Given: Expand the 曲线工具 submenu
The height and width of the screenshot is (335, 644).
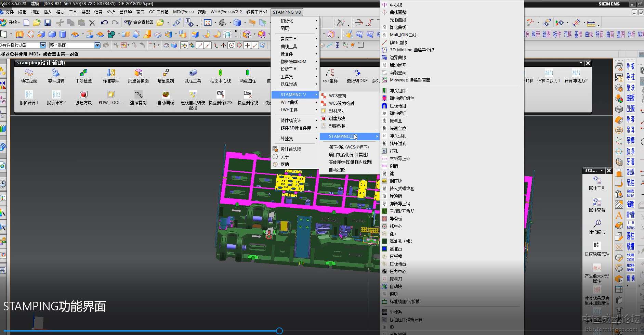Looking at the screenshot, I should [x=295, y=47].
